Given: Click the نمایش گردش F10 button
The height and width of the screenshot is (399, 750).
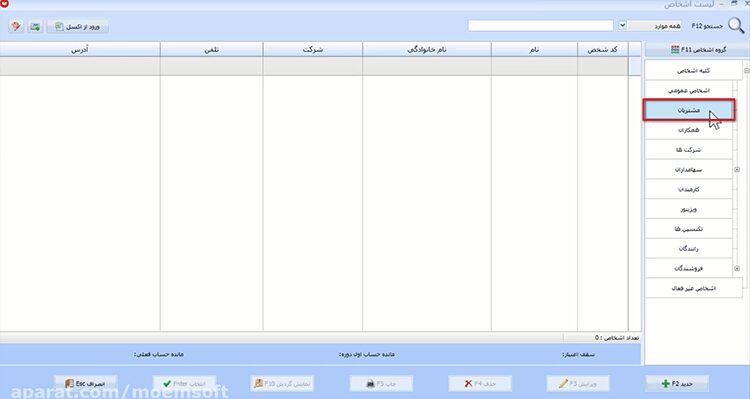Looking at the screenshot, I should pos(282,384).
